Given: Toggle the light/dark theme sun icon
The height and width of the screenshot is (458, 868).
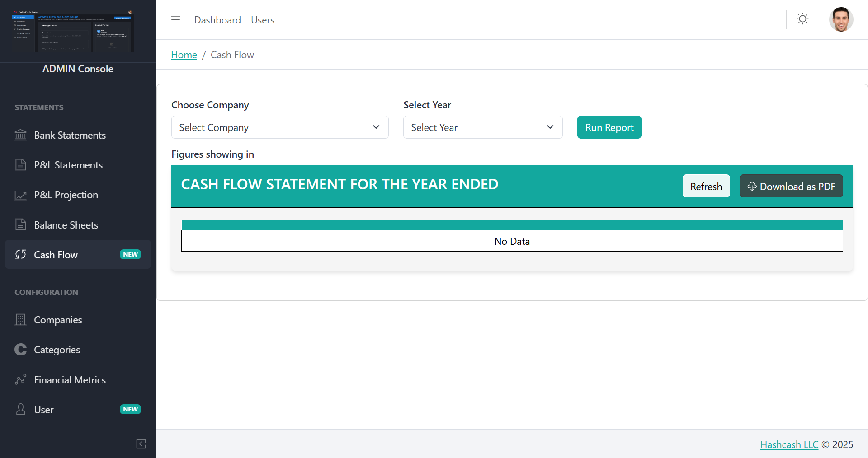Looking at the screenshot, I should point(802,19).
